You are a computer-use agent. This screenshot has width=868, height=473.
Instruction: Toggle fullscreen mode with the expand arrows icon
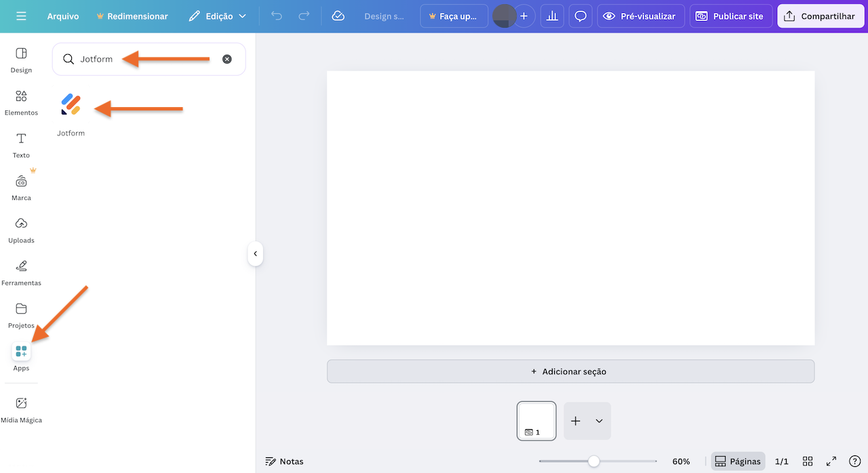(831, 461)
